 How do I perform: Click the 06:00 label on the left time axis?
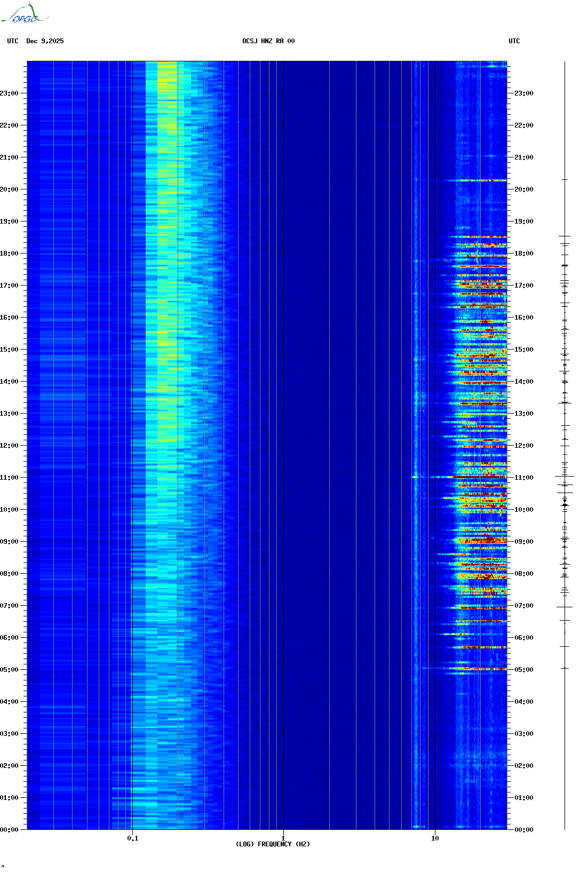pyautogui.click(x=9, y=638)
